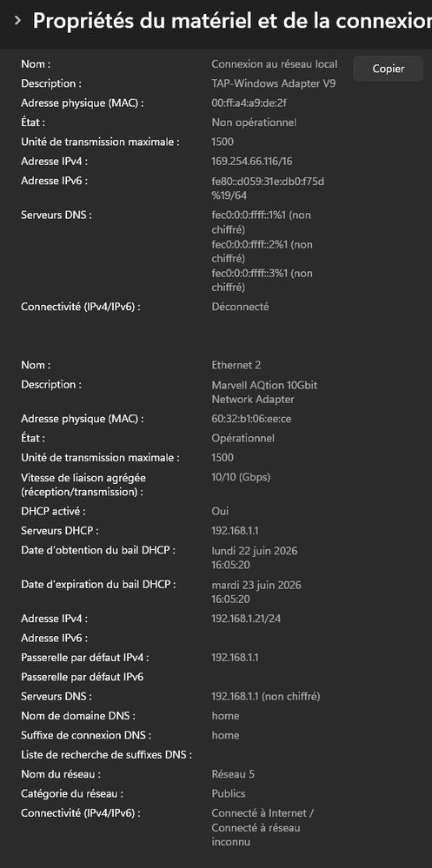Select the MAC address 60:32:b1:06:ee:ce

tap(251, 419)
